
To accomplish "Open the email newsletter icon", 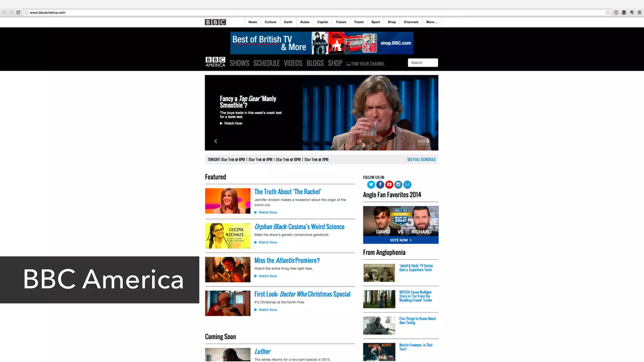I will pos(408,184).
